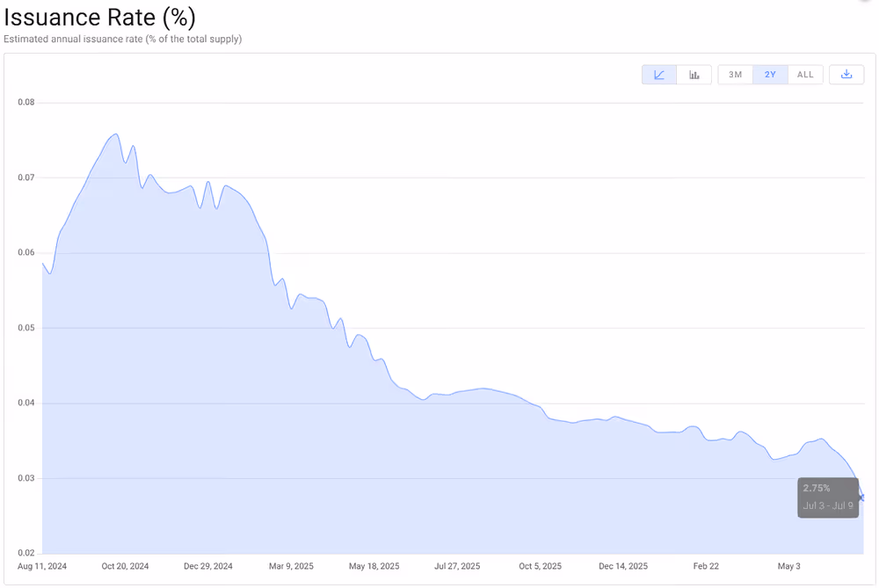
Task: Select the 3M time range
Action: point(736,75)
